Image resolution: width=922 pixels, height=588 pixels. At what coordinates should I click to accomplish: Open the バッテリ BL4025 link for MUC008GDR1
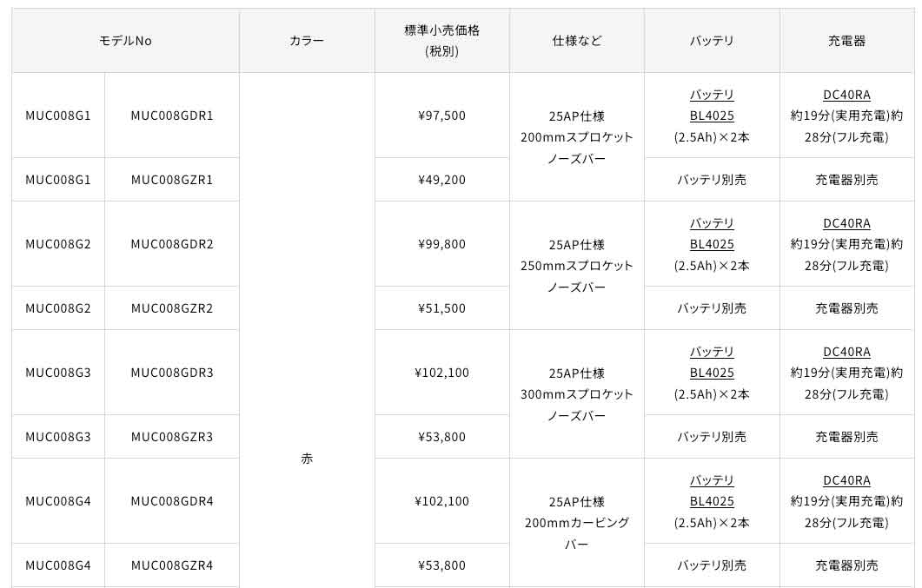pos(712,105)
